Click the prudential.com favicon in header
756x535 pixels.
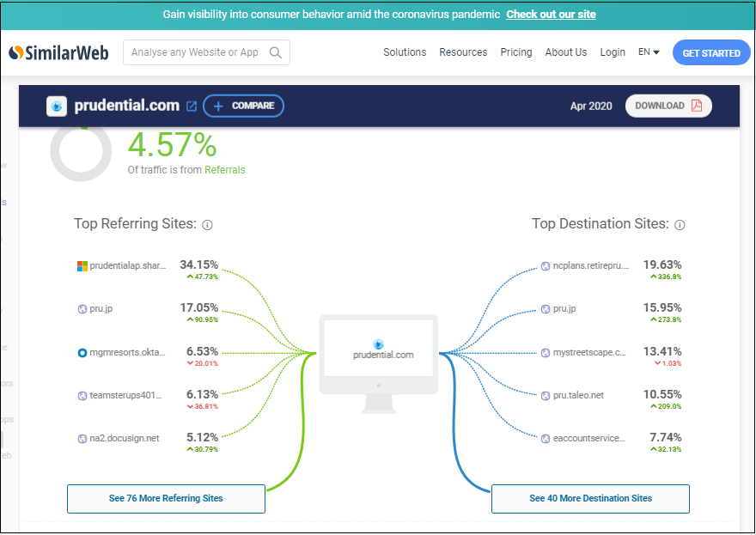point(57,106)
